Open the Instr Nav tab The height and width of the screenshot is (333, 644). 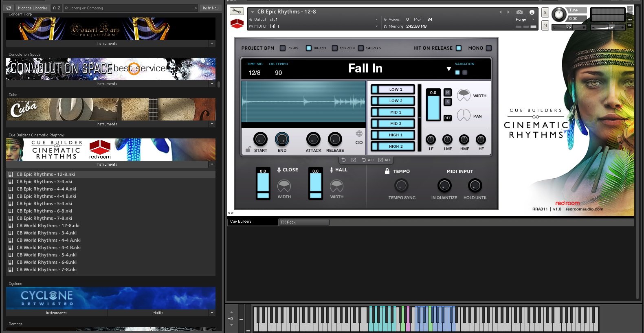211,8
